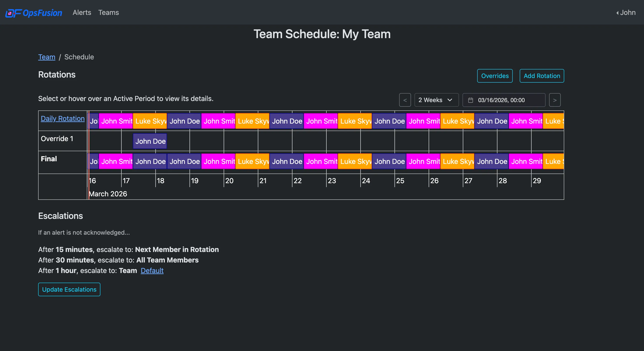Select Final row John Doe period on March 18
This screenshot has width=644, height=351.
pyautogui.click(x=184, y=161)
